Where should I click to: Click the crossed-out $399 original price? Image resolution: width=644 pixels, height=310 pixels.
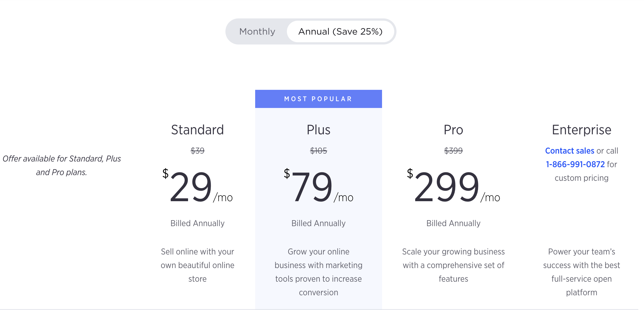coord(453,151)
